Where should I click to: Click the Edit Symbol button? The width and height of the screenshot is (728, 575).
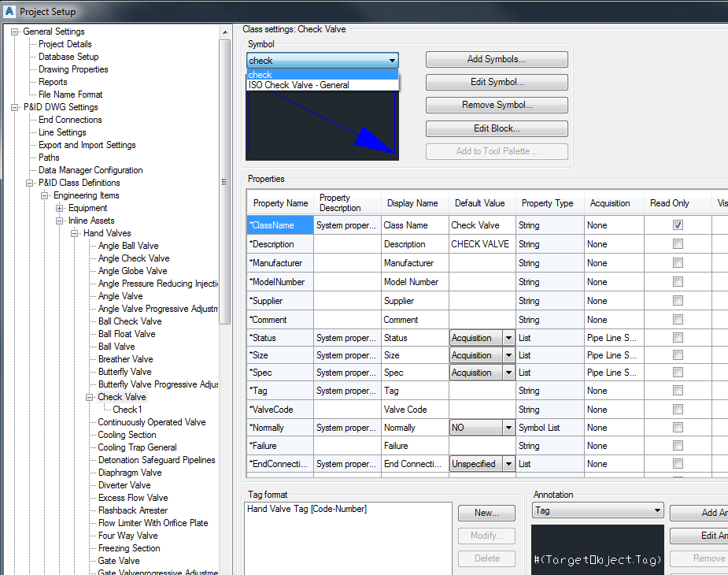pos(496,83)
